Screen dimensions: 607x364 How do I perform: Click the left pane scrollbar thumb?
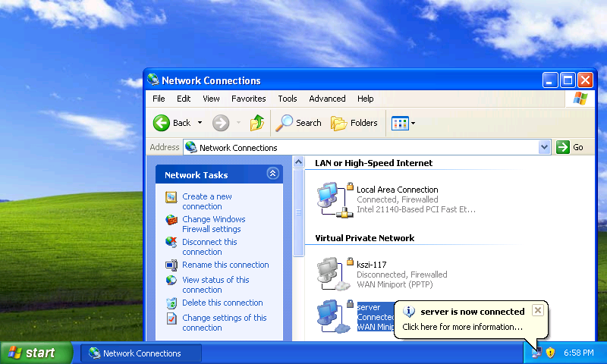(x=298, y=212)
